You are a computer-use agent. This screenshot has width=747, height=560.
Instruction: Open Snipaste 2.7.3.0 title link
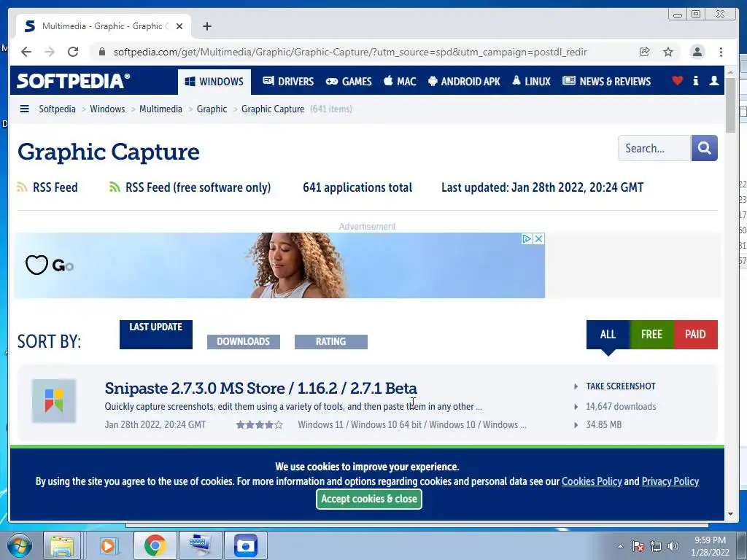click(x=260, y=388)
